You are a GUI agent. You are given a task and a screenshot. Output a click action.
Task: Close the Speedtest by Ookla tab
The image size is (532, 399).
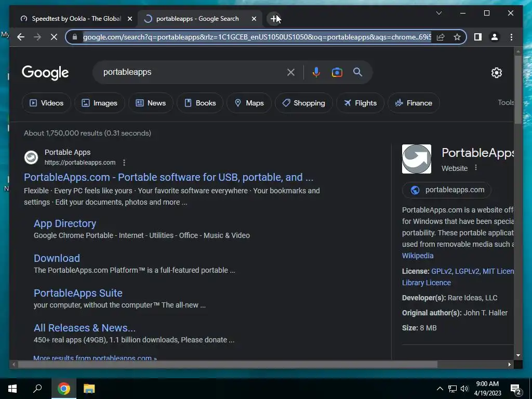(129, 19)
